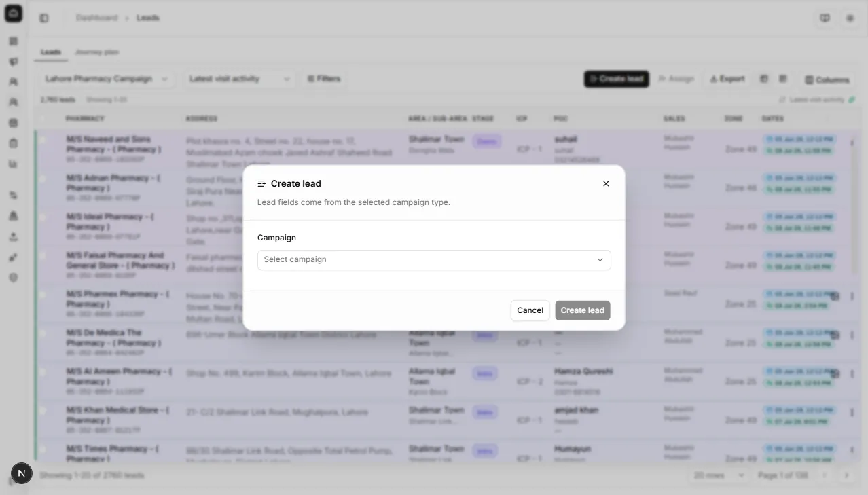Expand the Lahore Pharmacy Campaign dropdown
Viewport: 868px width, 495px height.
(x=106, y=79)
